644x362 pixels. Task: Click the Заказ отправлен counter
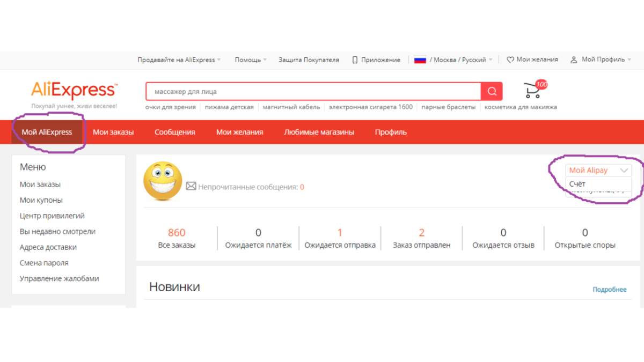421,238
